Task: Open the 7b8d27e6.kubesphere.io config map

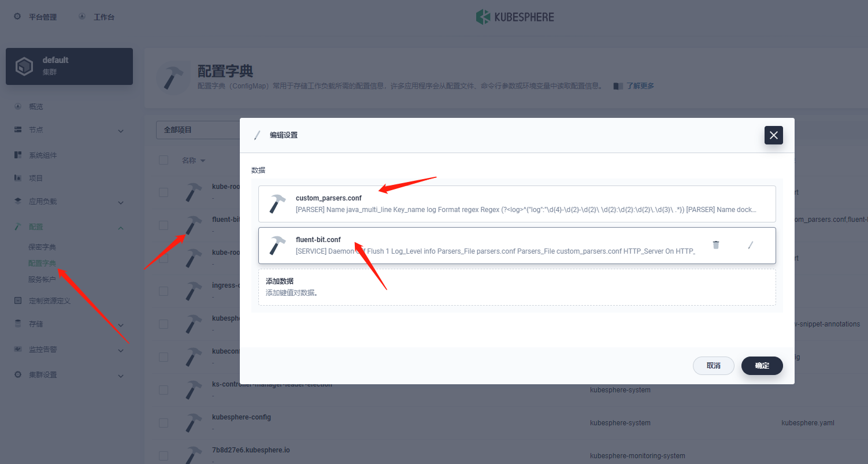Action: click(x=251, y=450)
